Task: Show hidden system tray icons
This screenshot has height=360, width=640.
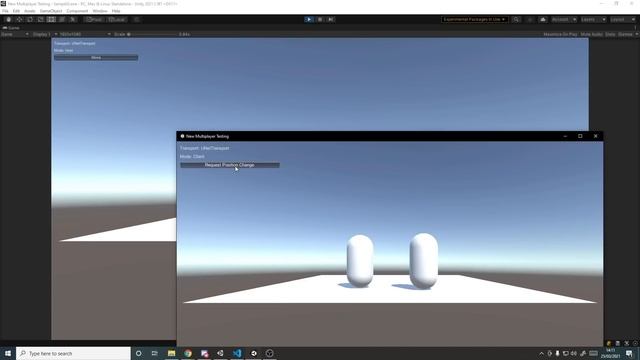Action: point(541,353)
